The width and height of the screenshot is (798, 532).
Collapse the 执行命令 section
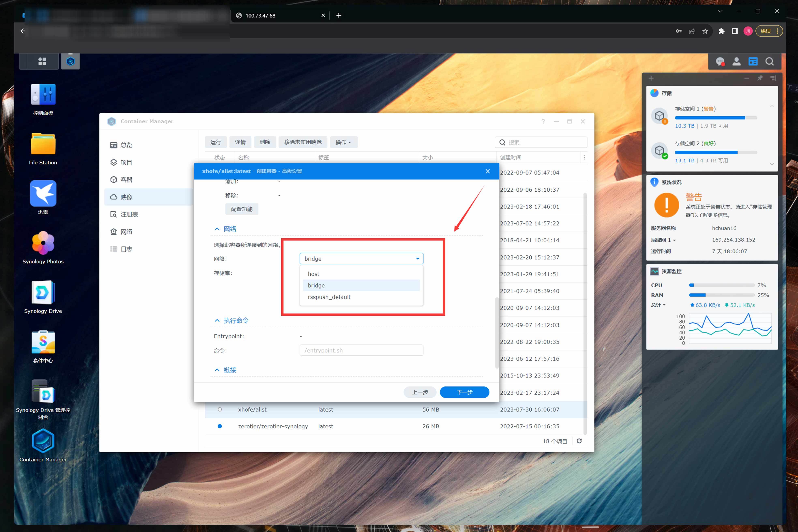click(217, 321)
